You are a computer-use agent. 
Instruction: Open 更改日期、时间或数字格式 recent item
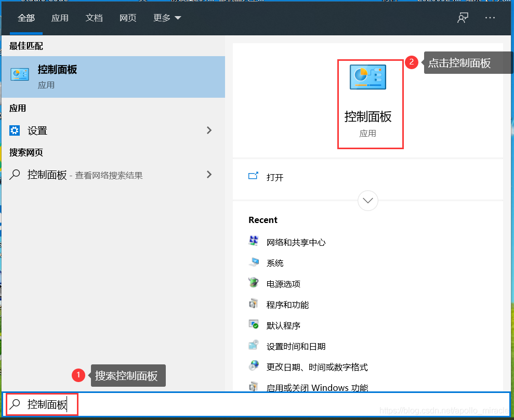pos(317,367)
